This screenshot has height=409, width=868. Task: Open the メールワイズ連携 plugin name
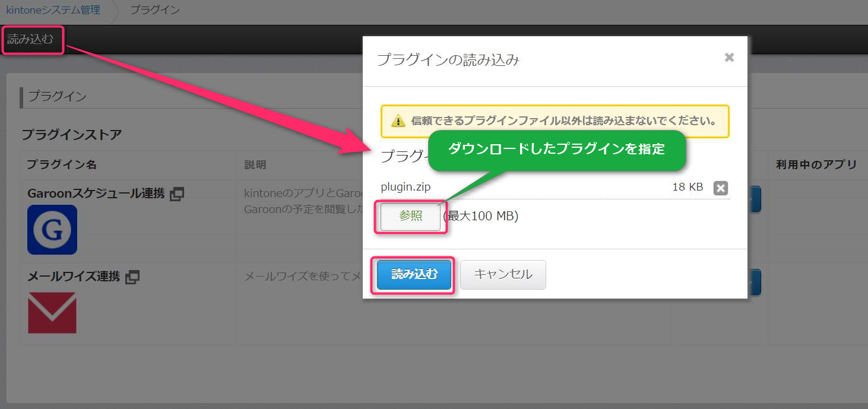tap(74, 277)
